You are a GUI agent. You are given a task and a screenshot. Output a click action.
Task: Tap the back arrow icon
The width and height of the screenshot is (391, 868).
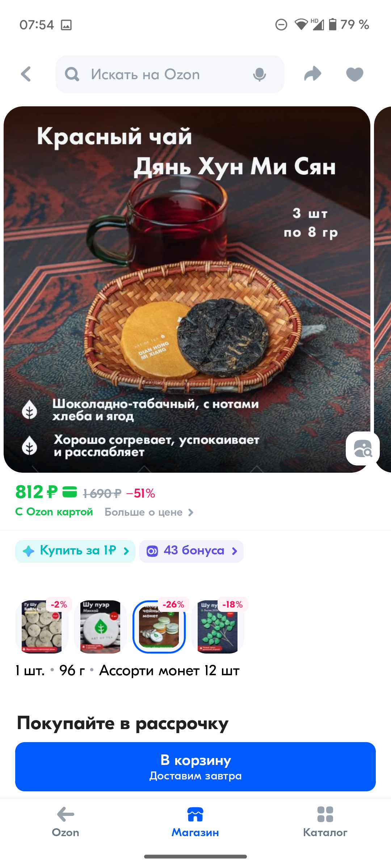(x=26, y=74)
